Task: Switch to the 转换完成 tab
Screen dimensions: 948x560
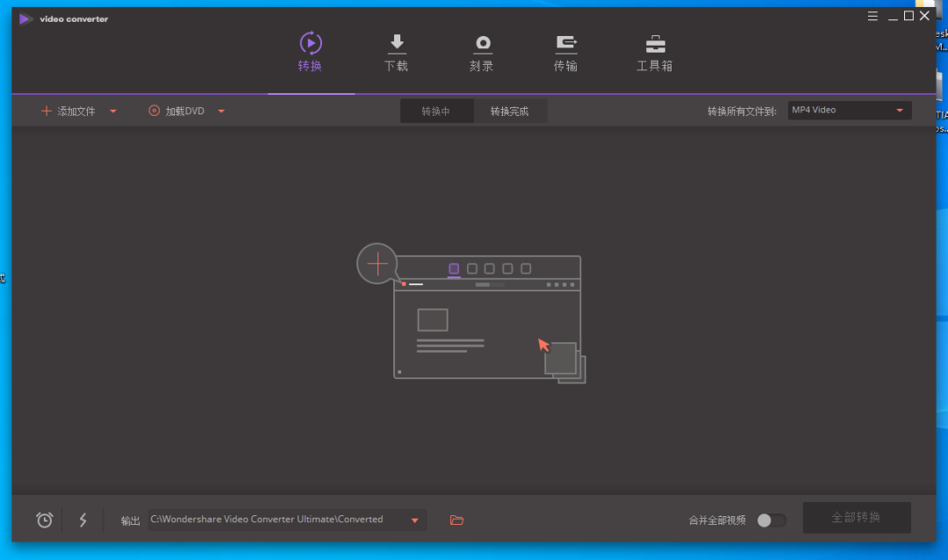Action: (x=510, y=111)
